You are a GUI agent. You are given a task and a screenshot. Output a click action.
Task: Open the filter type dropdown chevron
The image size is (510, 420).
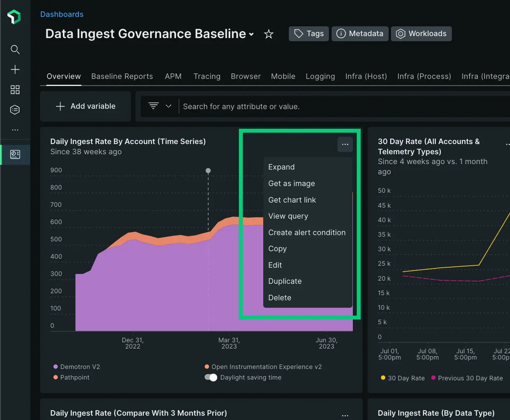pos(169,106)
